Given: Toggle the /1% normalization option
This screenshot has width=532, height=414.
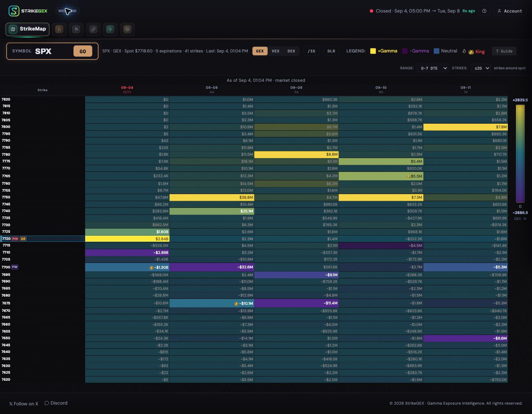Looking at the screenshot, I should pos(311,51).
